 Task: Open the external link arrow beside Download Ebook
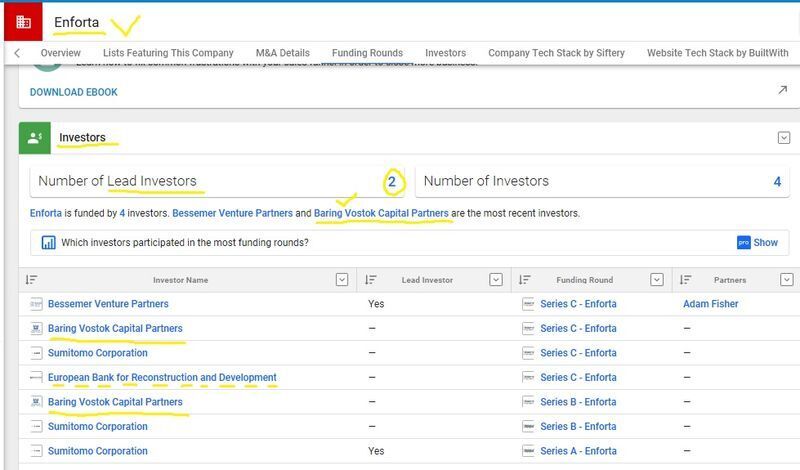[x=782, y=90]
